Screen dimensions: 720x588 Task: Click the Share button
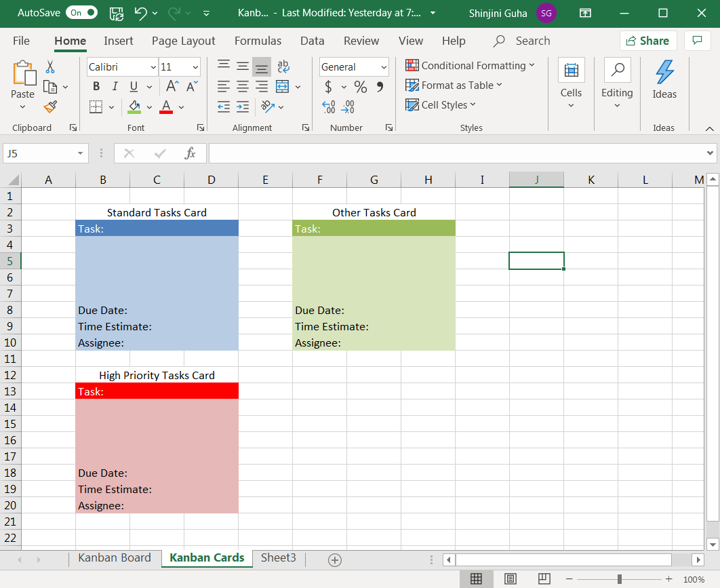coord(647,41)
